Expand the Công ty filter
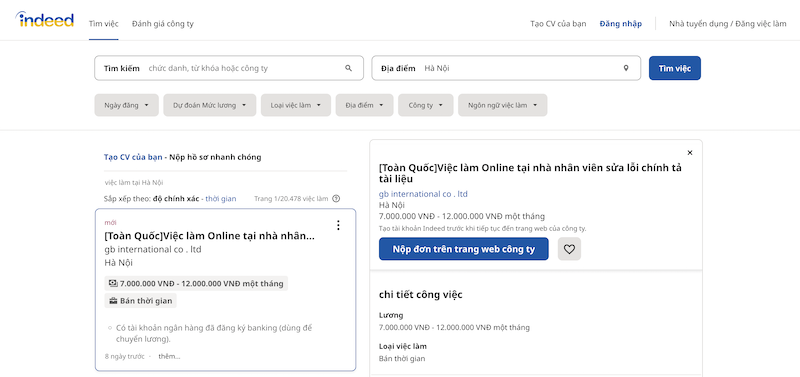 pyautogui.click(x=426, y=105)
